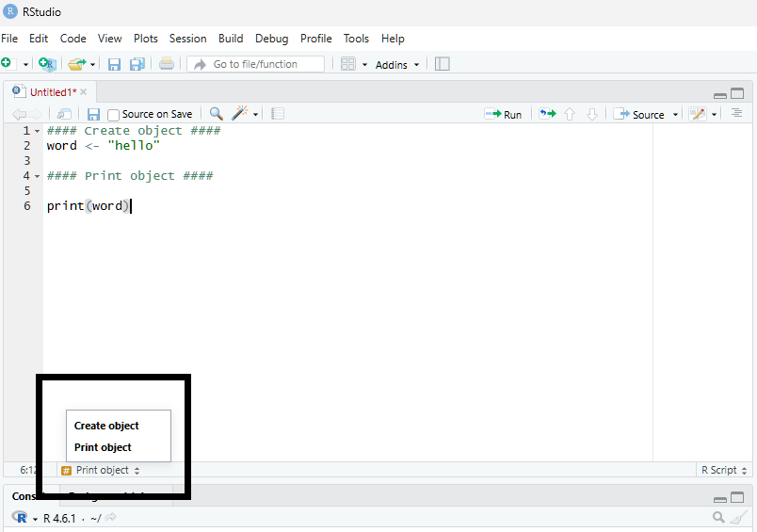The width and height of the screenshot is (757, 532).
Task: Open the Tools menu
Action: (356, 39)
